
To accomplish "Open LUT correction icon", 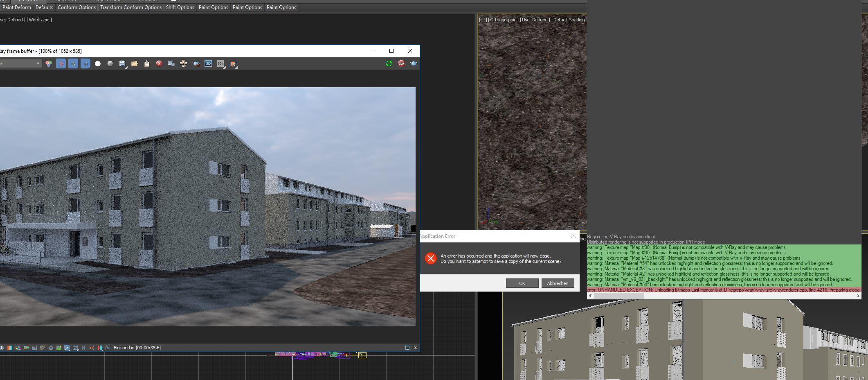I will 75,348.
